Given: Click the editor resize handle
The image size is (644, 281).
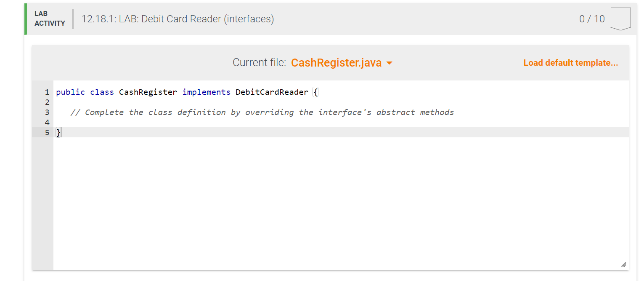Looking at the screenshot, I should pos(624,264).
